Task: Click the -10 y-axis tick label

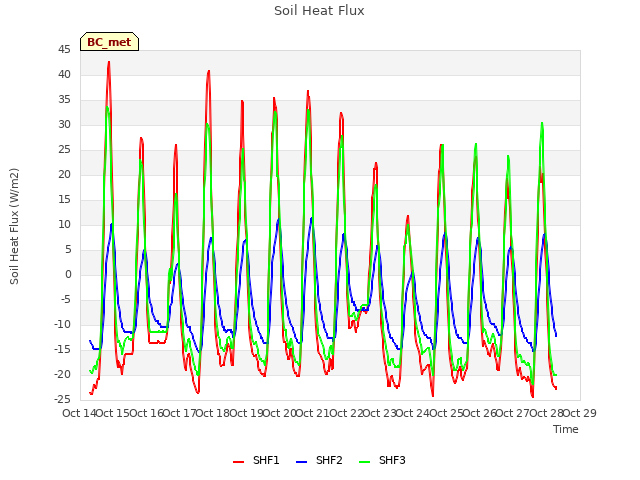Action: pos(62,324)
